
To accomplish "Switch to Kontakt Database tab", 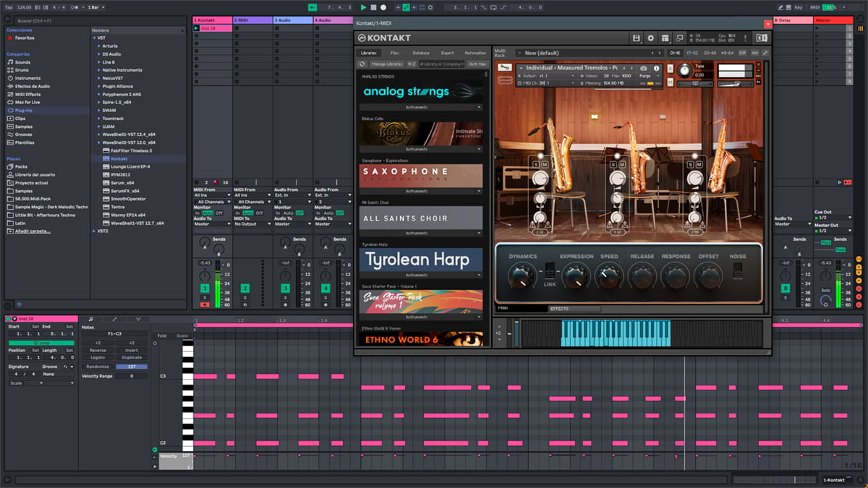I will (421, 53).
